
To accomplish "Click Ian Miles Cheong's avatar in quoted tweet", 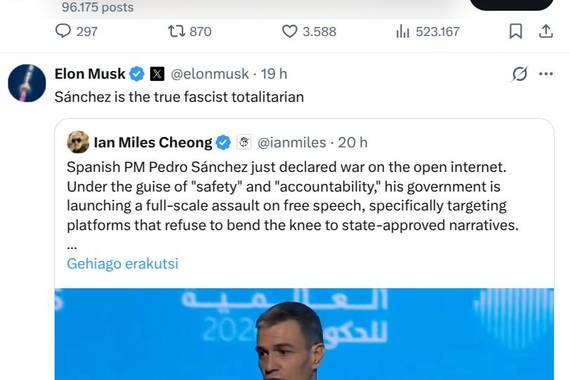I will pos(78,142).
